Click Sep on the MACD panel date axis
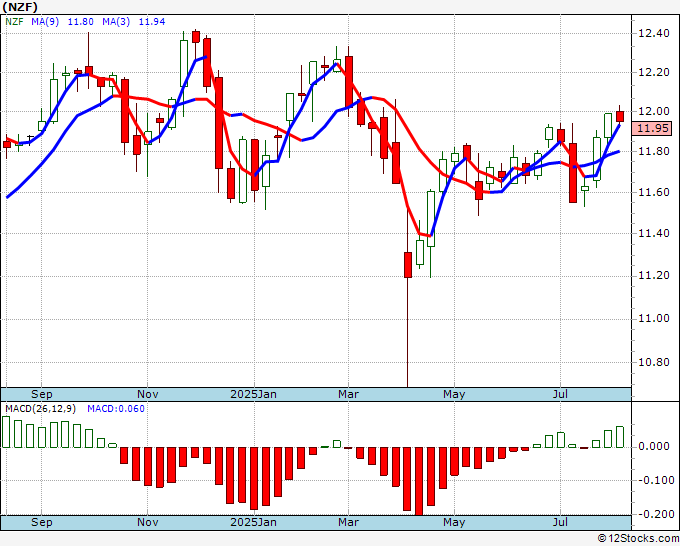This screenshot has height=546, width=680. click(42, 522)
